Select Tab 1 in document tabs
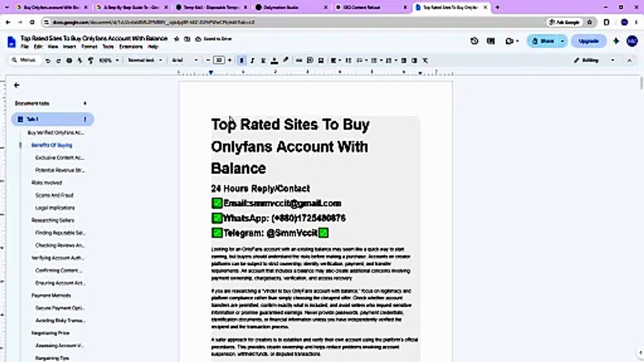Screen dimensions: 644x362 [52, 120]
